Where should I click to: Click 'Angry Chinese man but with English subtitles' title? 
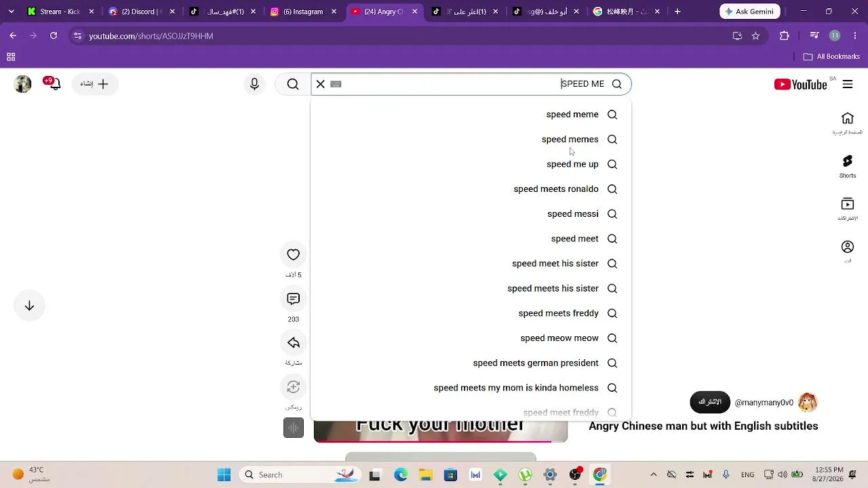pos(703,426)
